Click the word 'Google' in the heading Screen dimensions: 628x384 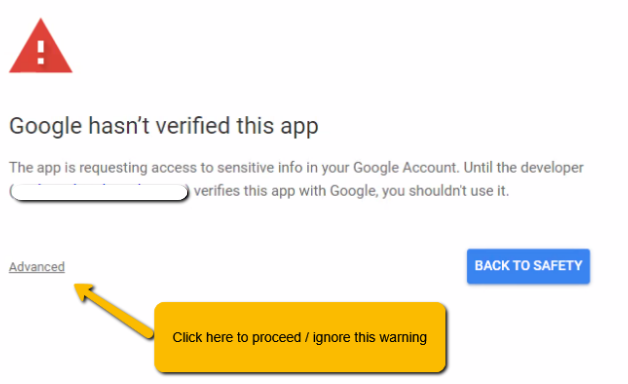(45, 126)
